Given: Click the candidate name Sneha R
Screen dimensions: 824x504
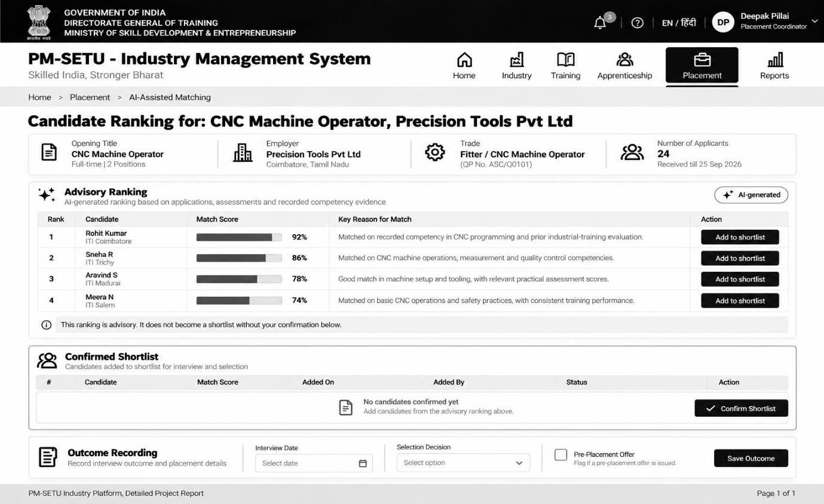Looking at the screenshot, I should point(99,254).
